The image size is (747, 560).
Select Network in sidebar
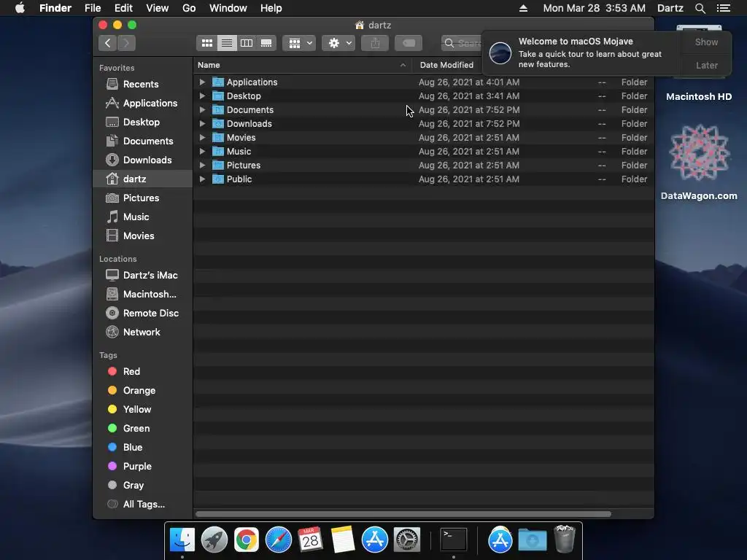pos(142,332)
